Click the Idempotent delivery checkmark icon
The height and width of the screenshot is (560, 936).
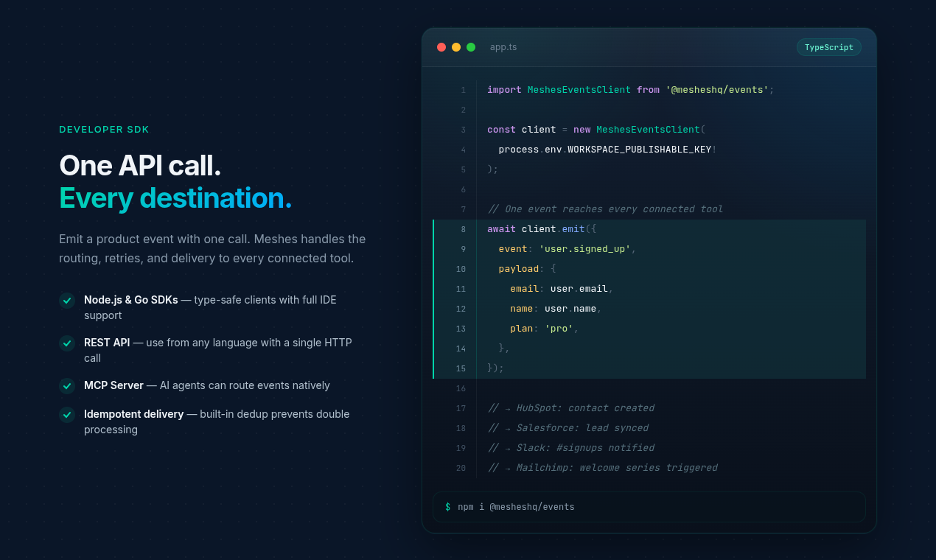click(x=67, y=415)
